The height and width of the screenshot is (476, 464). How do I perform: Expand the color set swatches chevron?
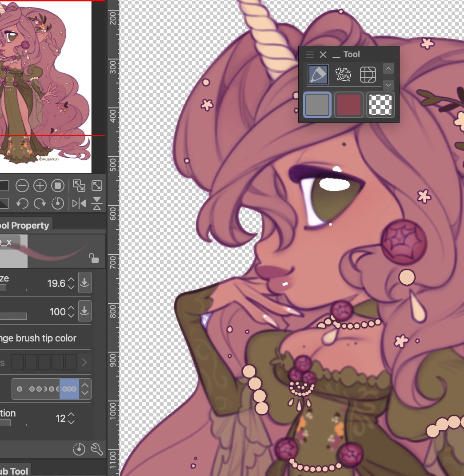click(x=84, y=362)
